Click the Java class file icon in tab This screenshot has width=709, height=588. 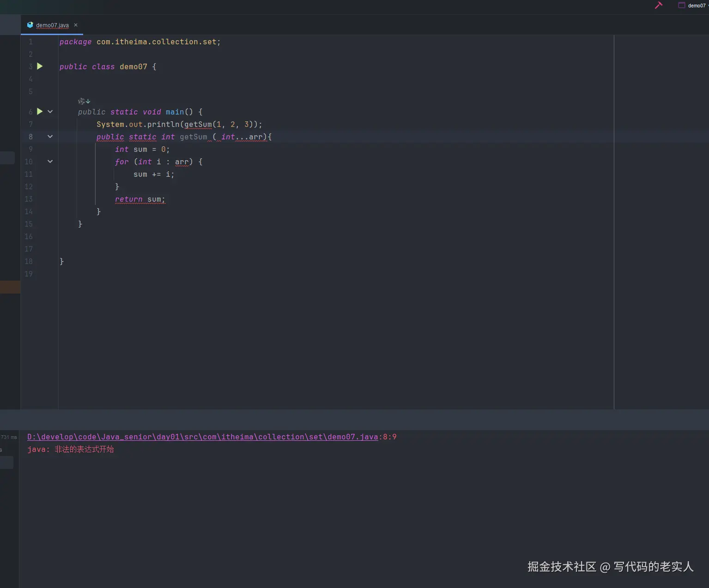tap(30, 25)
